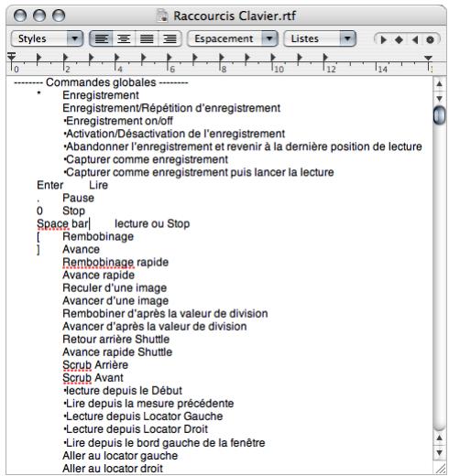Click the 'lecture ou Stop' text
449x476 pixels.
pos(152,223)
